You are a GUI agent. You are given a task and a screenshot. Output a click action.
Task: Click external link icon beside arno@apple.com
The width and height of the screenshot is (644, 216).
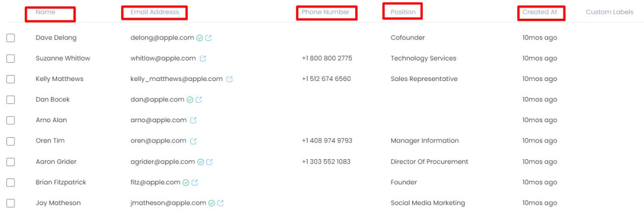(x=193, y=121)
